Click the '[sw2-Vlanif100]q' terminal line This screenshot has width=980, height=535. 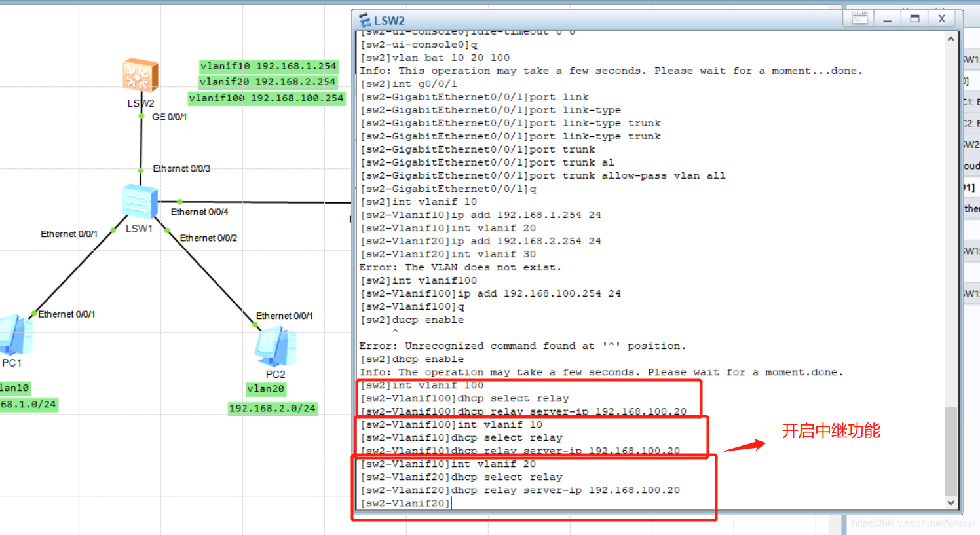point(412,306)
